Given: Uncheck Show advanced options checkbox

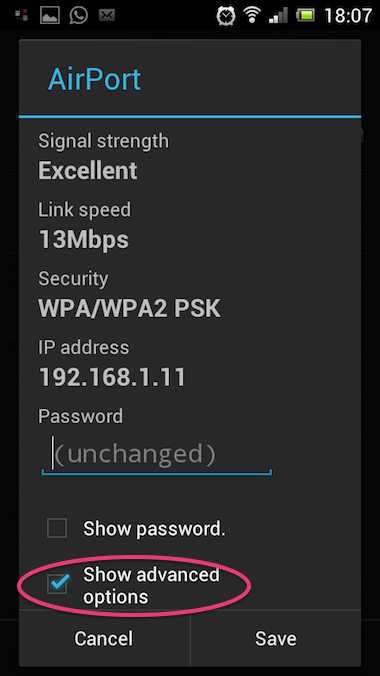Looking at the screenshot, I should (57, 584).
